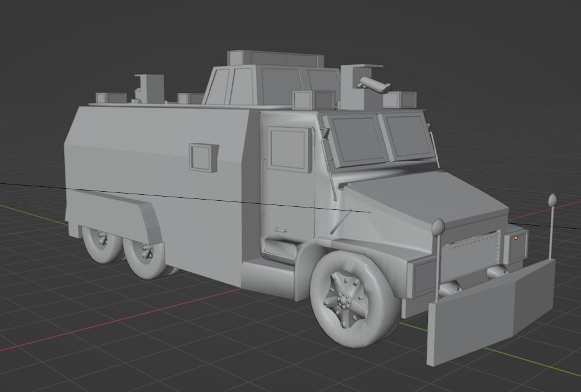581x392 pixels.
Task: Select the amber headlight indicator dot
Action: pyautogui.click(x=515, y=238)
